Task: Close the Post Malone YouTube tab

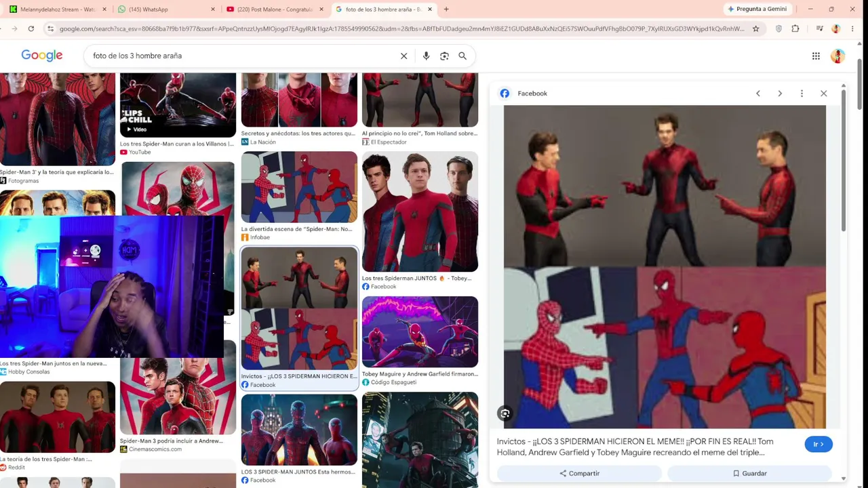Action: coord(321,9)
